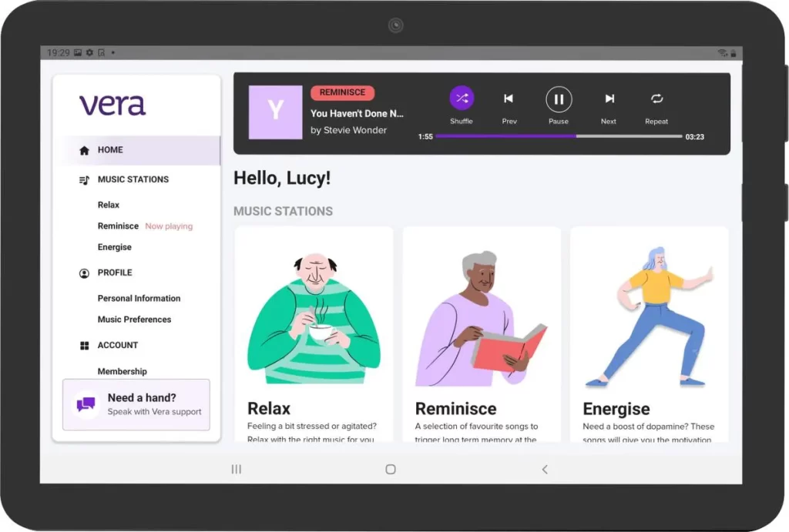Open the Relax station card
Viewport: 789px width, 532px height.
click(x=314, y=334)
